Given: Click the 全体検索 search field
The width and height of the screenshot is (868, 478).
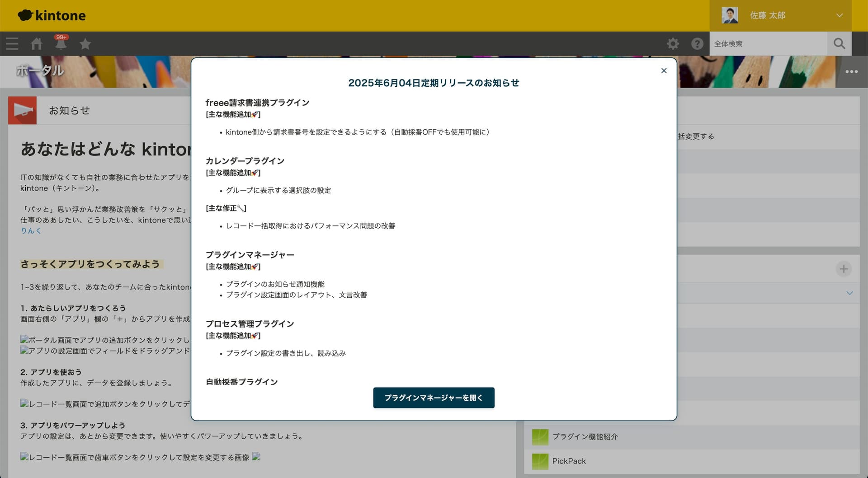Looking at the screenshot, I should (768, 44).
